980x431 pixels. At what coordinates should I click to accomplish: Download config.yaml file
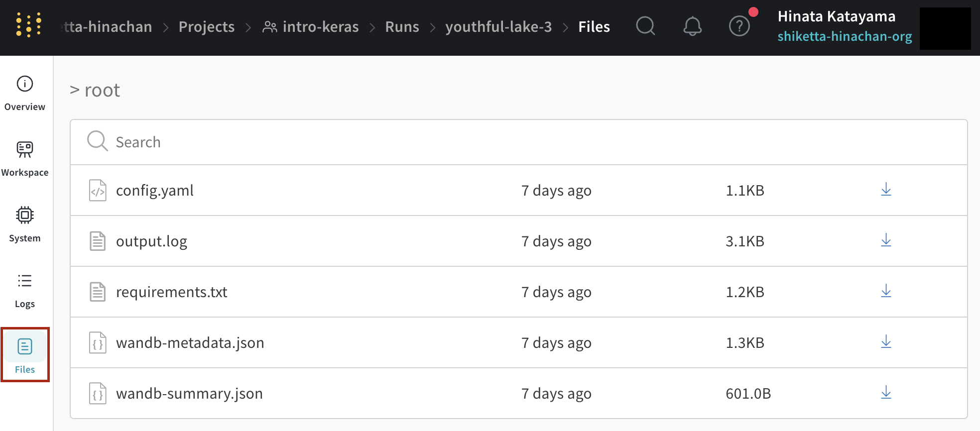pyautogui.click(x=886, y=190)
